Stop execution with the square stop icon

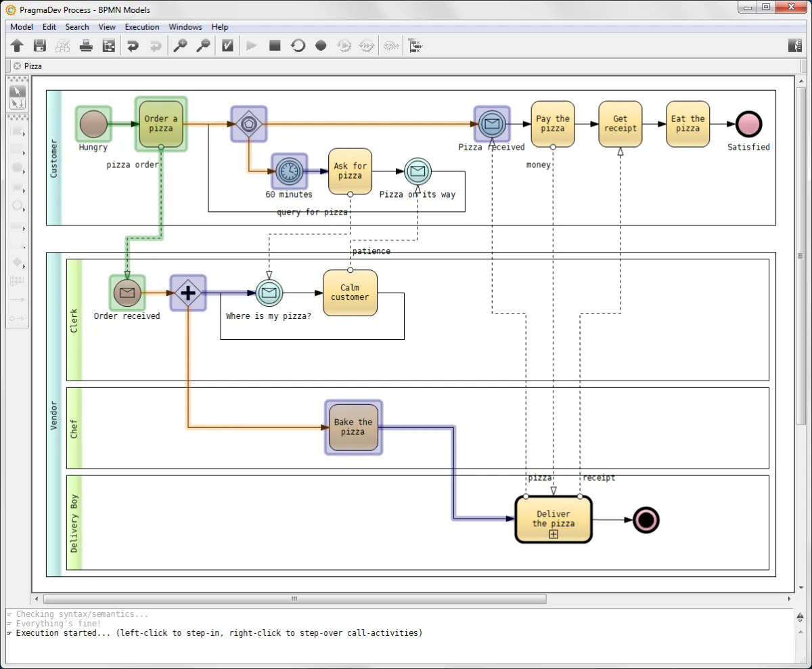click(x=275, y=46)
